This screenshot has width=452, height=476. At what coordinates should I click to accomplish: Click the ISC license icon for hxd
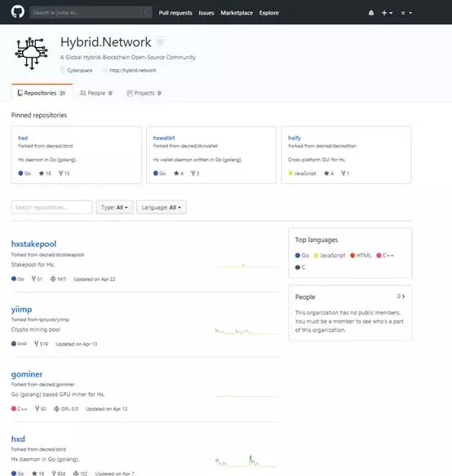coord(76,474)
